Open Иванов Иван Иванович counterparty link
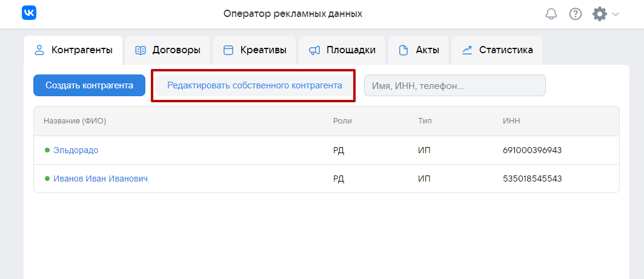 tap(101, 179)
